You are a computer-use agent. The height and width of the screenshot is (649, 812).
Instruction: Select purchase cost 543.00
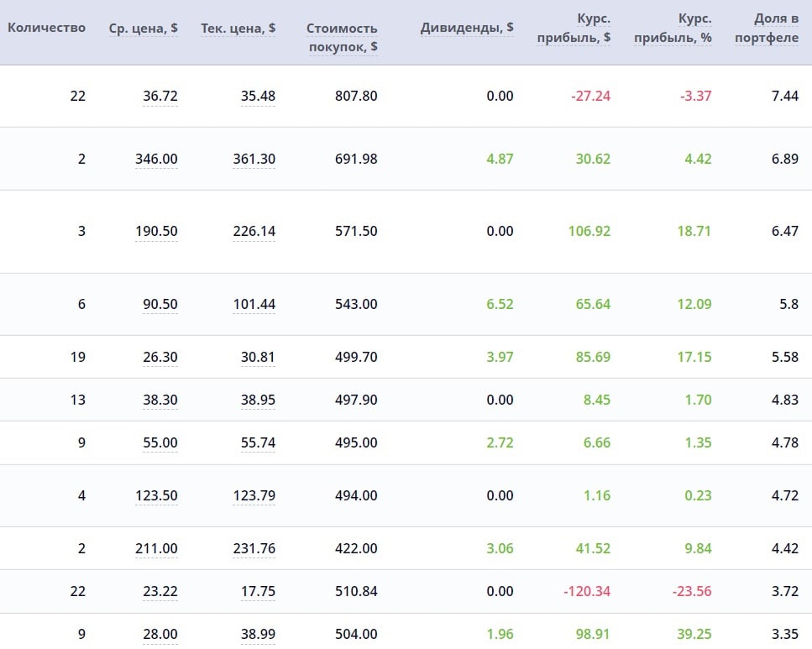[356, 304]
